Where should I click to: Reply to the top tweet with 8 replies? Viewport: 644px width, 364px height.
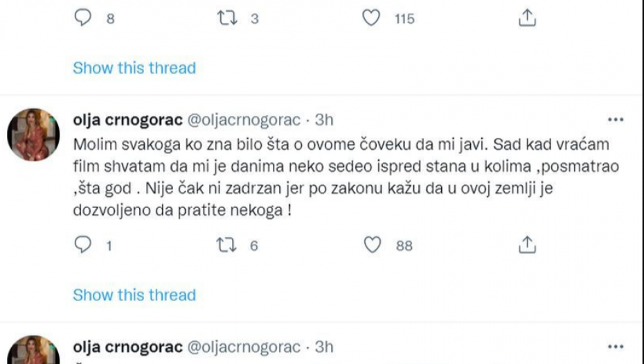tap(82, 19)
